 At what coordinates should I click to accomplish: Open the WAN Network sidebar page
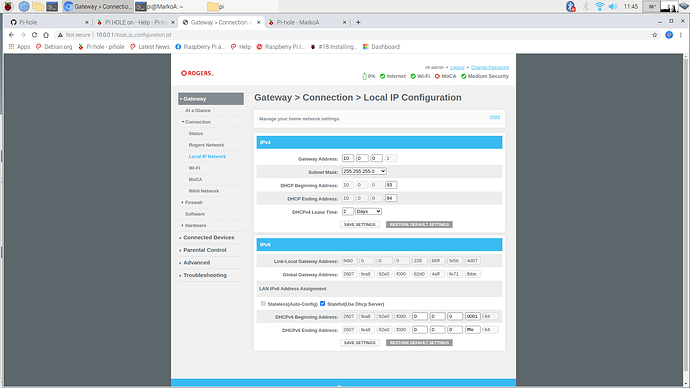pyautogui.click(x=204, y=191)
